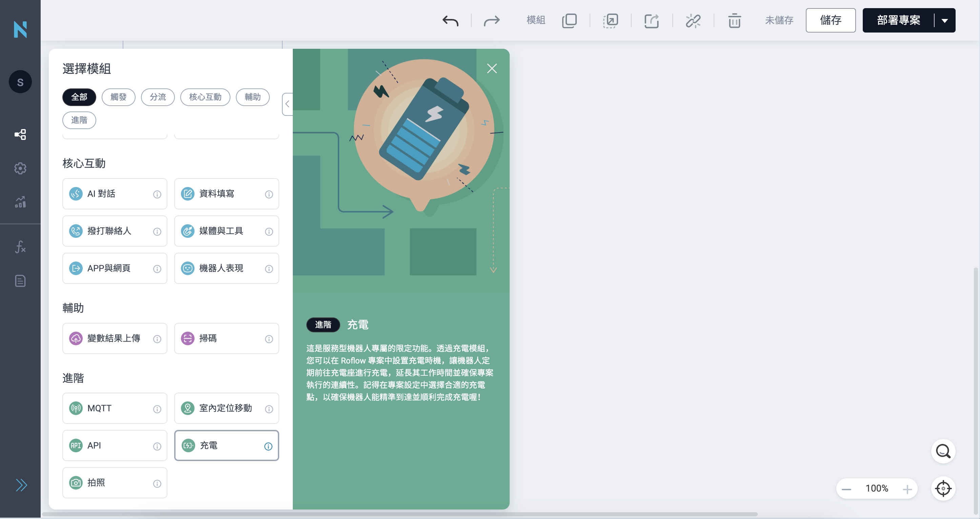Choose the 掃碼 module
Screen dimensions: 980x519
pyautogui.click(x=226, y=338)
